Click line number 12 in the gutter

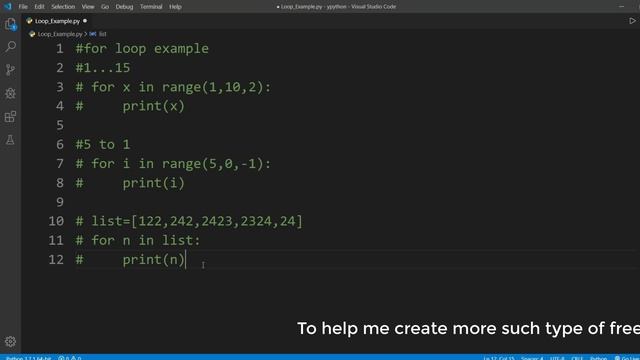tap(56, 259)
